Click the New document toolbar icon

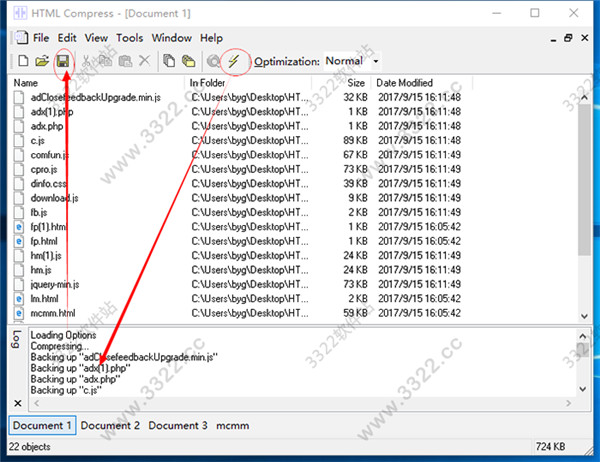pyautogui.click(x=23, y=61)
